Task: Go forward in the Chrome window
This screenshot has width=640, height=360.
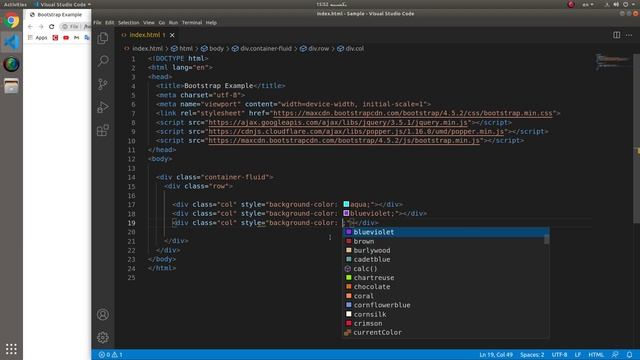Action: point(41,27)
